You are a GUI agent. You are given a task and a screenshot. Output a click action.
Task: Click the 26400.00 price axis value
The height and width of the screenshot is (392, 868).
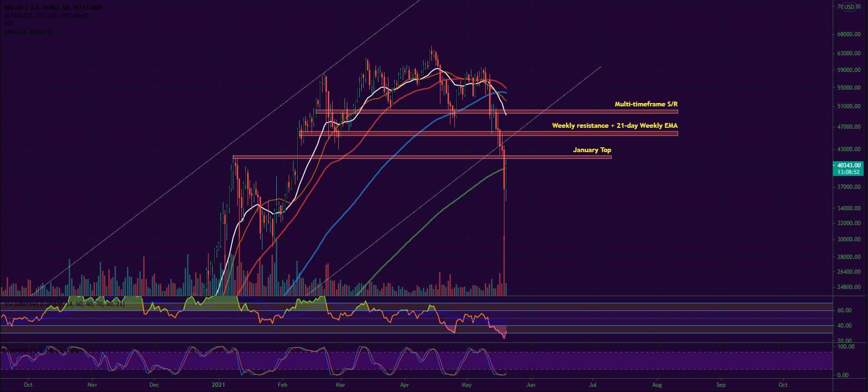point(848,272)
